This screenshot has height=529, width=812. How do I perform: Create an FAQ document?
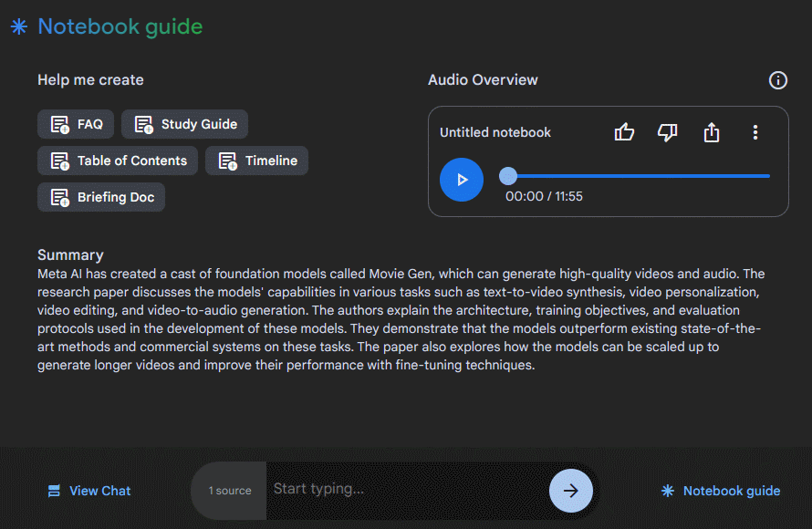point(77,124)
